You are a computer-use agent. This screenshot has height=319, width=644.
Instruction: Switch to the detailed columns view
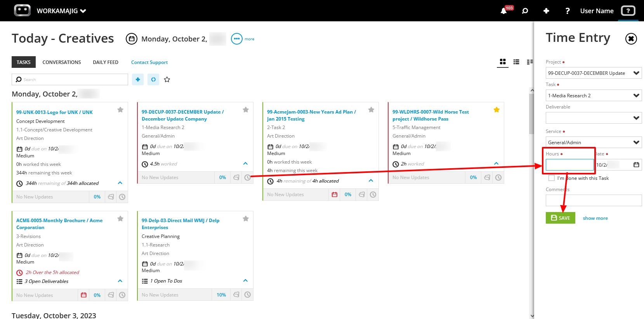pos(529,62)
